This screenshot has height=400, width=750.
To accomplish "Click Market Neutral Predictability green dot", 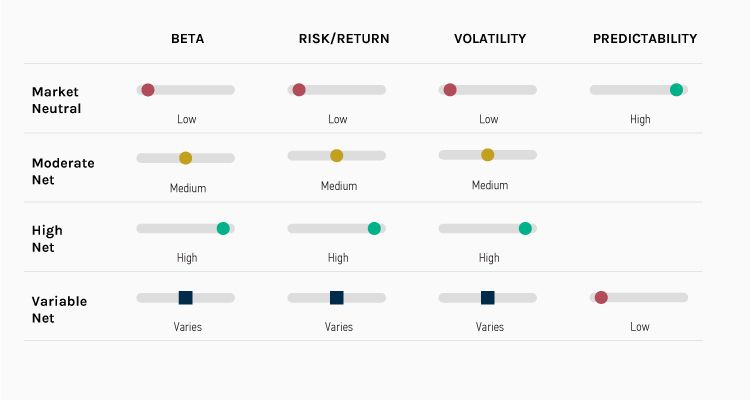I will pos(676,90).
